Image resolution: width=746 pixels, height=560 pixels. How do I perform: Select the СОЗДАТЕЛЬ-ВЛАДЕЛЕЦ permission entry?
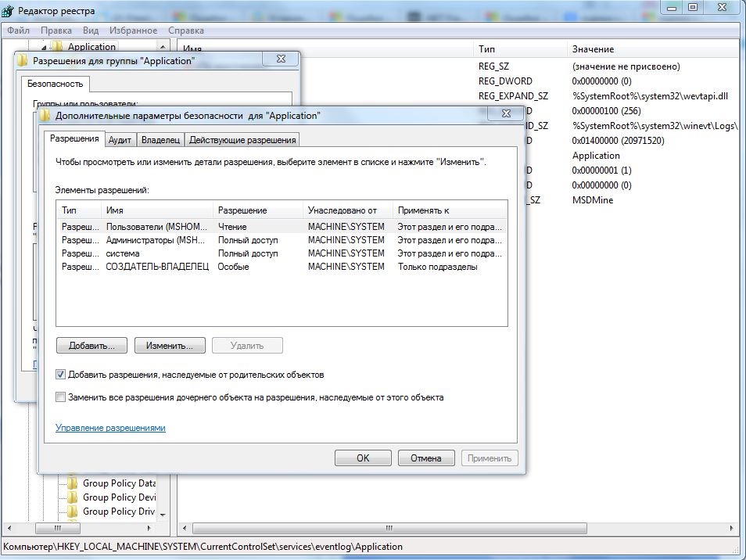282,267
